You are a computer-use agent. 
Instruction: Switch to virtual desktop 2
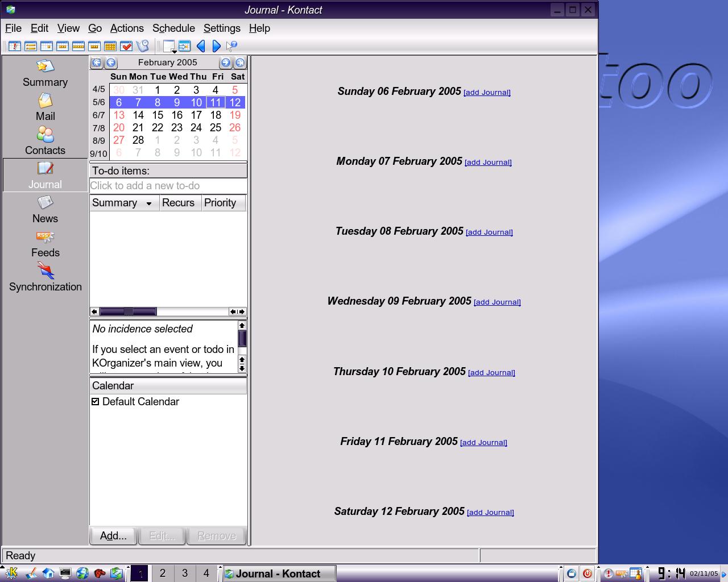pyautogui.click(x=163, y=573)
